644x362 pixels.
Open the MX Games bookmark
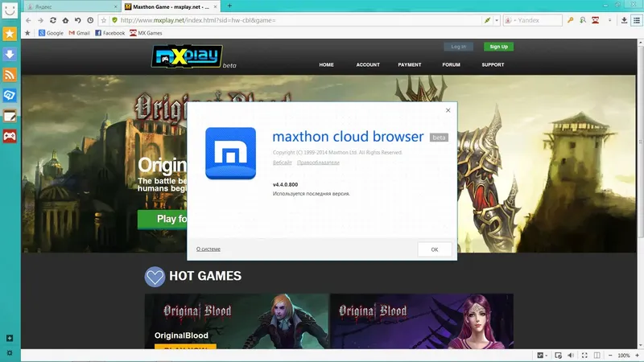click(146, 33)
